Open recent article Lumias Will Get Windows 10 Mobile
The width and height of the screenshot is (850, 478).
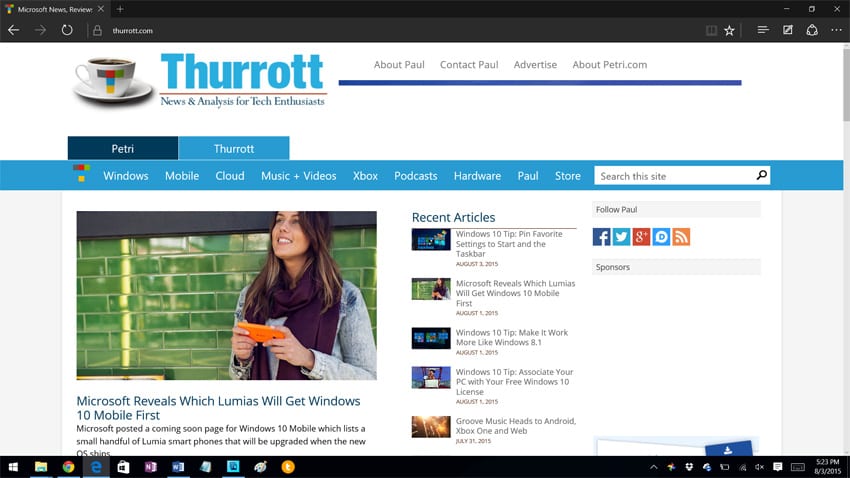(x=515, y=293)
